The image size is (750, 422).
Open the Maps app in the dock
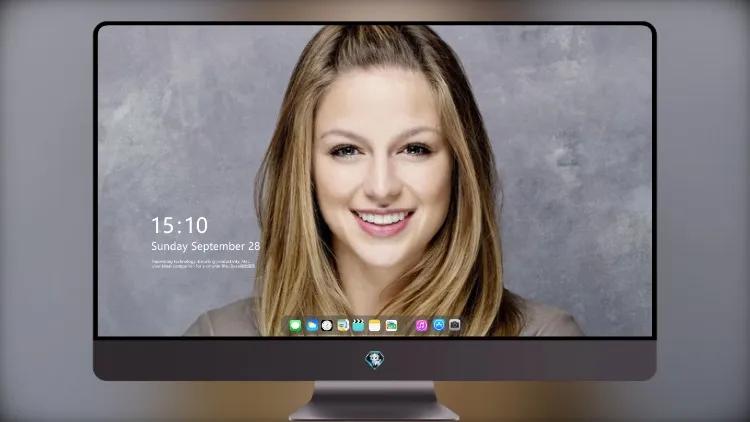click(x=342, y=326)
